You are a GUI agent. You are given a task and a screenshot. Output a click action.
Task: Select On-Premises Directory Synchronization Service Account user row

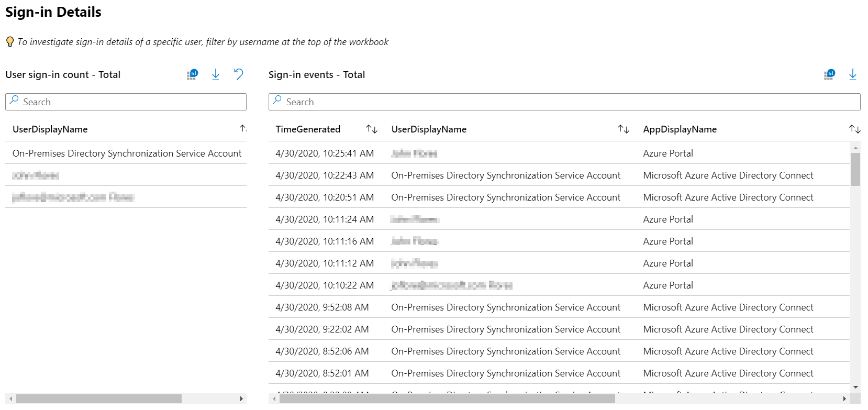[x=127, y=153]
